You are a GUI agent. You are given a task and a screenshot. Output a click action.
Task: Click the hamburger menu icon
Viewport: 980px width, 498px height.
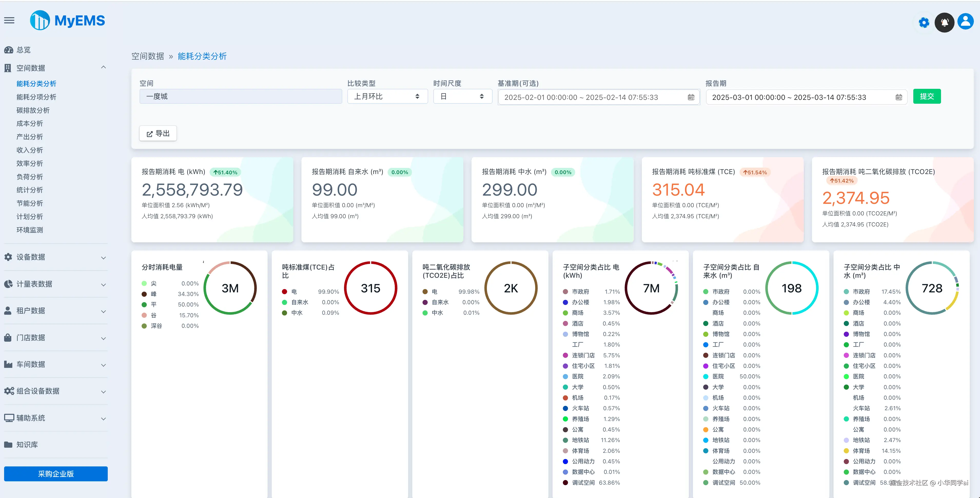click(x=9, y=21)
